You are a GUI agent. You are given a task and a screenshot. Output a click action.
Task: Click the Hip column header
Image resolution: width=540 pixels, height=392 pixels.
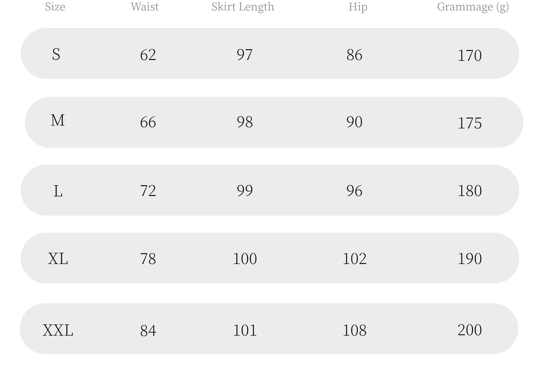coord(358,6)
